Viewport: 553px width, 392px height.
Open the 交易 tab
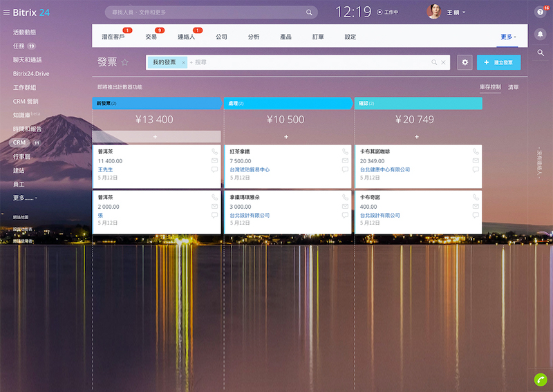click(151, 37)
